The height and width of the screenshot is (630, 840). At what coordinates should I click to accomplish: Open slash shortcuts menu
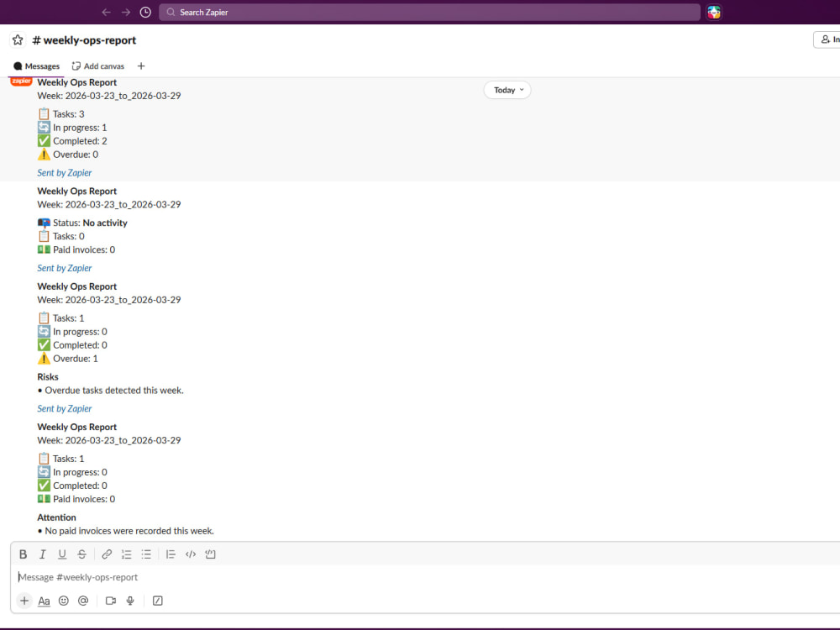point(158,601)
